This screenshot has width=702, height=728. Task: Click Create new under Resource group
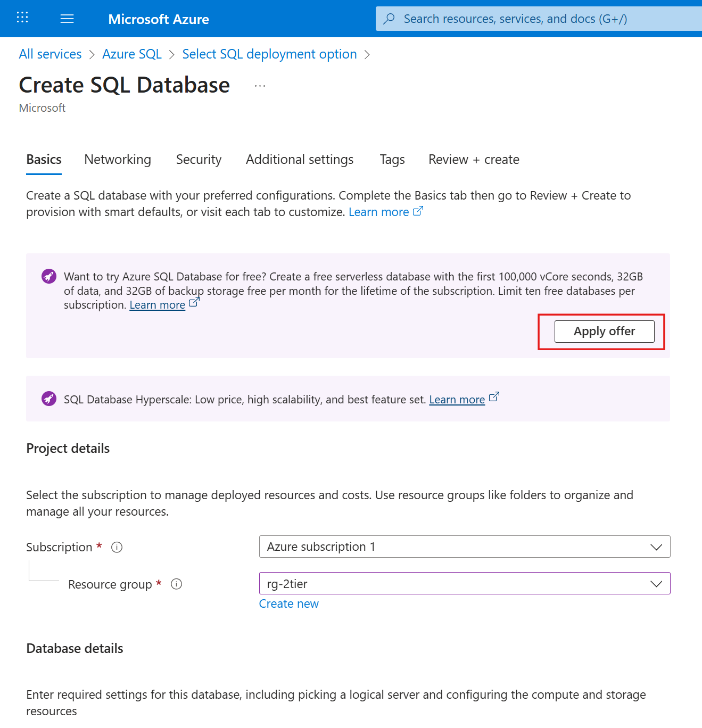(x=288, y=603)
